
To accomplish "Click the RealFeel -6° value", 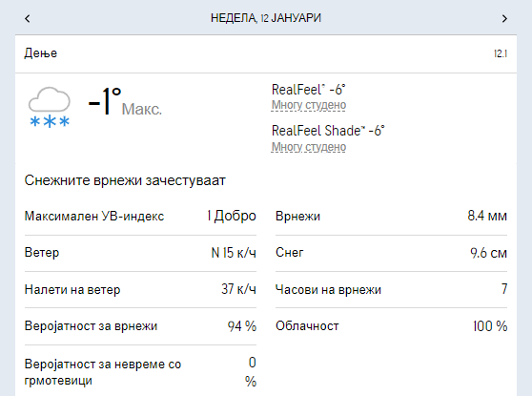I will tap(308, 90).
